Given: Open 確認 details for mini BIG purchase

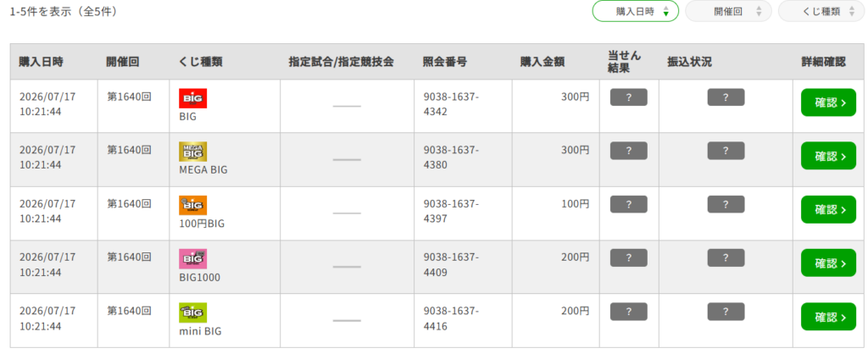Looking at the screenshot, I should (828, 317).
